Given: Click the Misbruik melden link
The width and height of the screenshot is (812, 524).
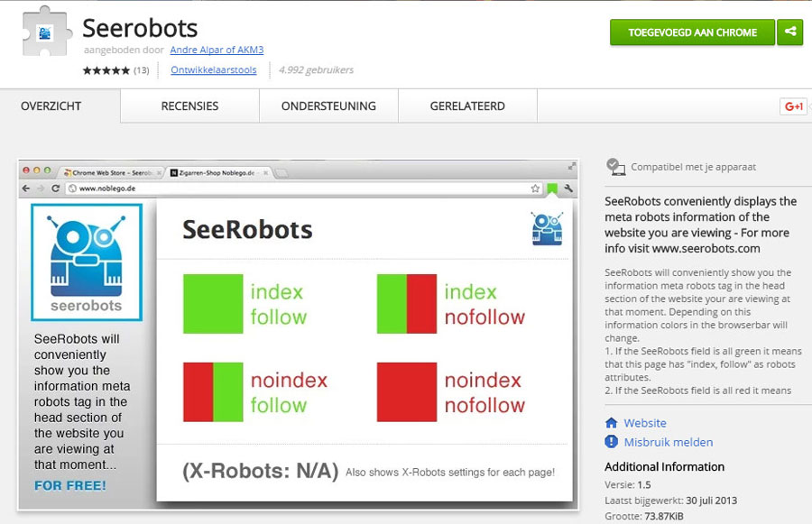Looking at the screenshot, I should point(668,442).
